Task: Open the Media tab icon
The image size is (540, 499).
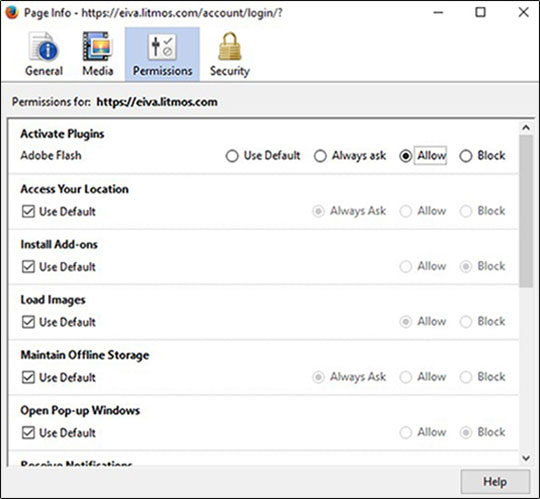Action: tap(98, 54)
